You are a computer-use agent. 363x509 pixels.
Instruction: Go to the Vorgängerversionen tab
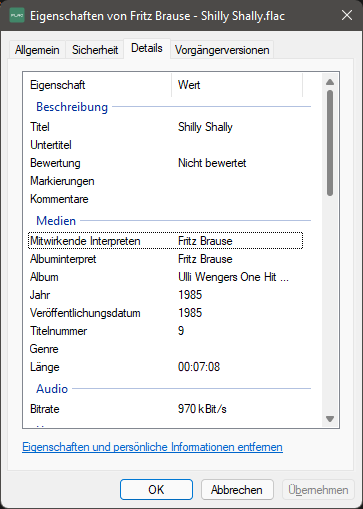tap(222, 50)
